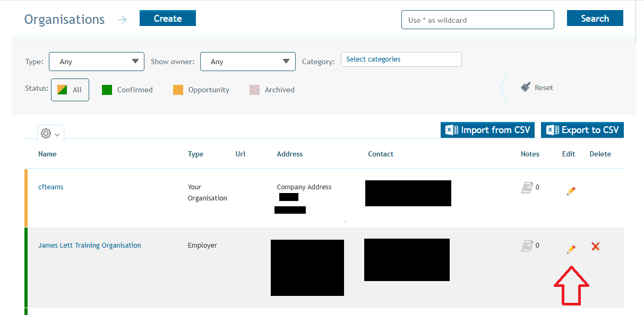Filter by Archived status

272,90
